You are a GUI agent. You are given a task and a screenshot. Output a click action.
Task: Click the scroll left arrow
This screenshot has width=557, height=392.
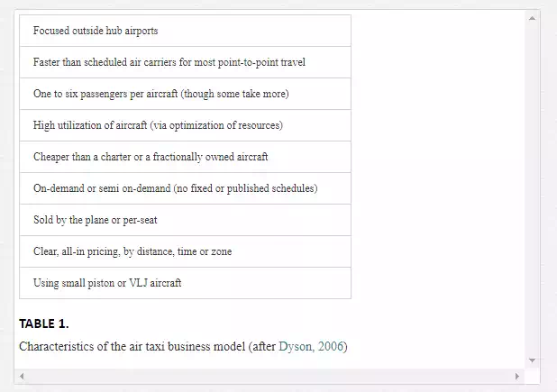pos(22,376)
